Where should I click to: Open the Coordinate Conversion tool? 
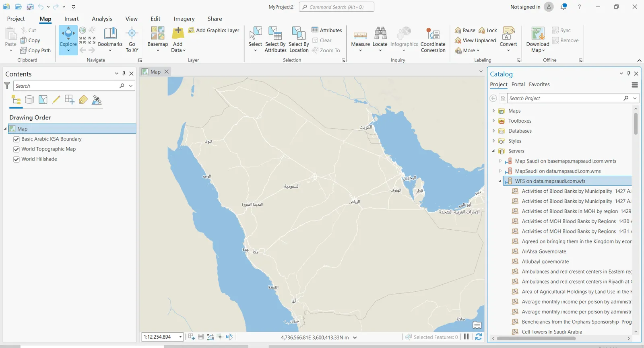point(433,35)
